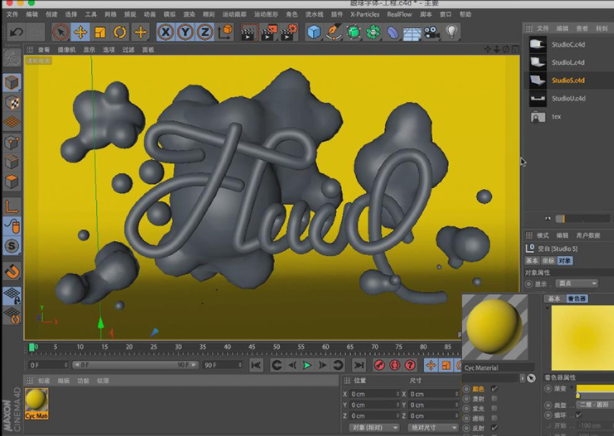Toggle 颜色 color channel checkbox
This screenshot has height=436, width=614.
pyautogui.click(x=494, y=389)
